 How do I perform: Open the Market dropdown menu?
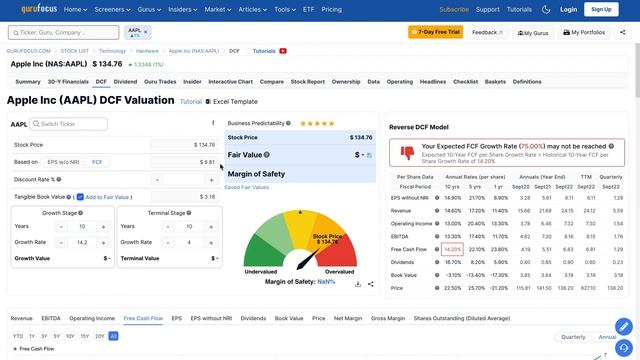218,9
